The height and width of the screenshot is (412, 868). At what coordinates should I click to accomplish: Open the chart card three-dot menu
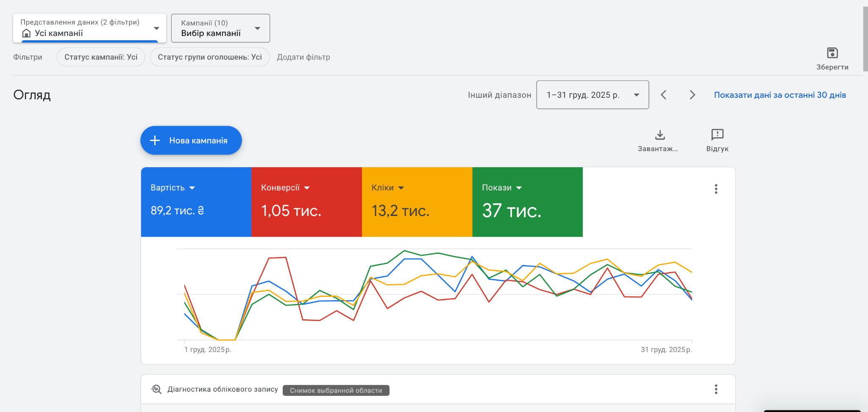pos(716,189)
